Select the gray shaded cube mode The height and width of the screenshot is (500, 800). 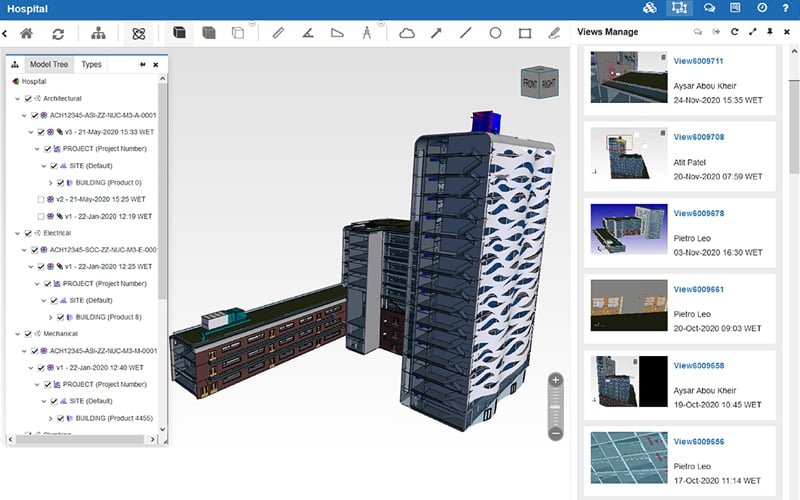209,33
